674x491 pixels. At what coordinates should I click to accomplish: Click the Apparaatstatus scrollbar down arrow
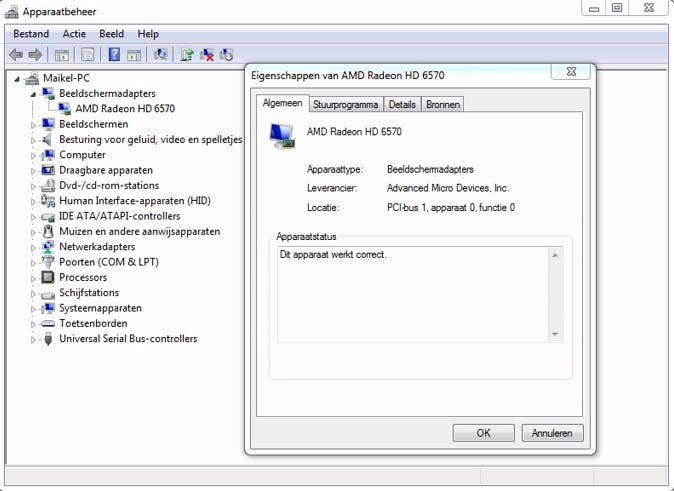click(x=555, y=334)
